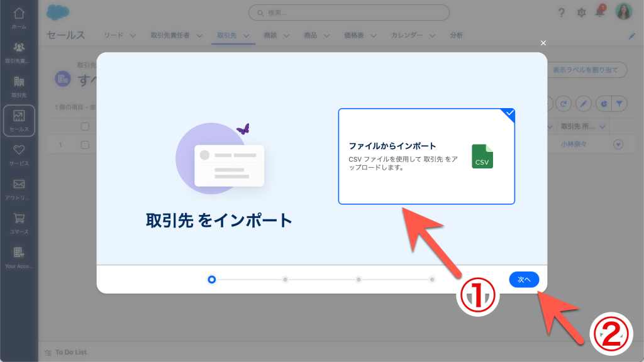Open the notifications bell icon
The image size is (644, 362).
point(600,11)
